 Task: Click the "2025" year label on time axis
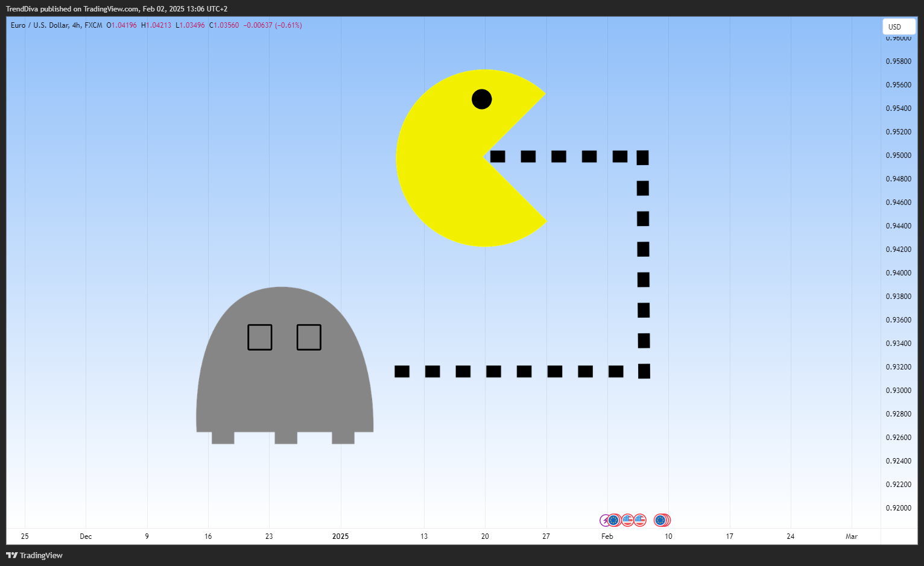(x=341, y=536)
